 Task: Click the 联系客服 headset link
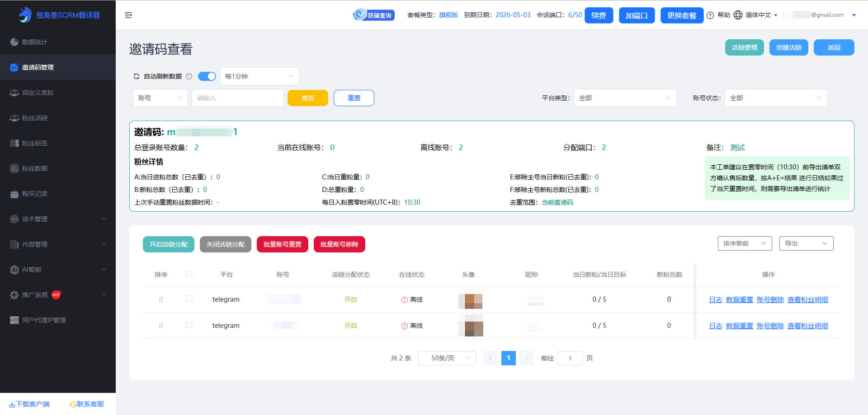[x=87, y=404]
